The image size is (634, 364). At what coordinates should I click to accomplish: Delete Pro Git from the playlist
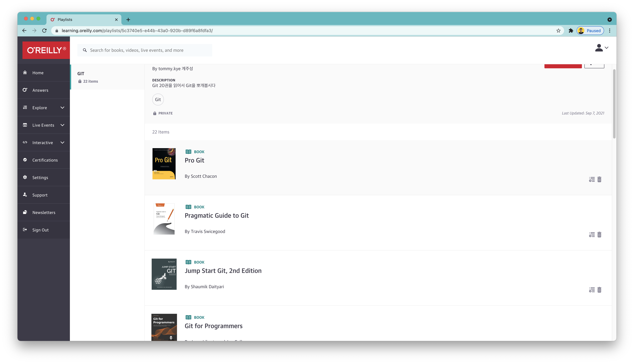click(600, 180)
